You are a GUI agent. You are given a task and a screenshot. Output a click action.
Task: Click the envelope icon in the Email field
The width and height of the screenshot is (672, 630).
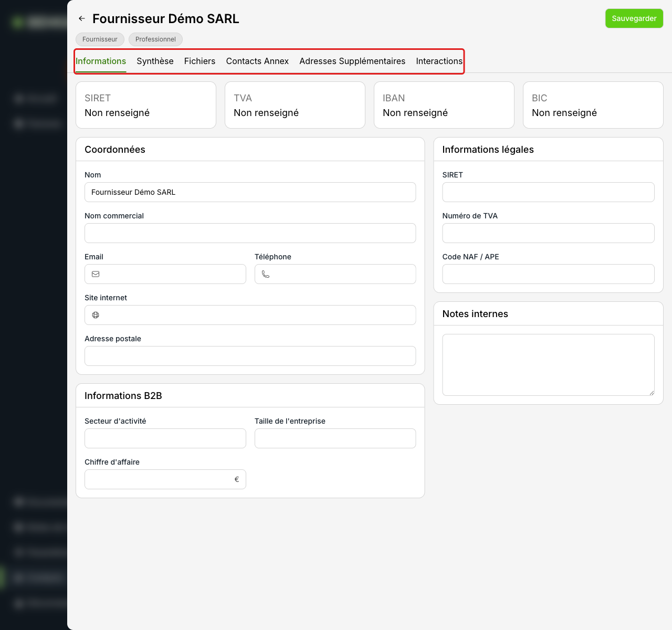pyautogui.click(x=96, y=274)
